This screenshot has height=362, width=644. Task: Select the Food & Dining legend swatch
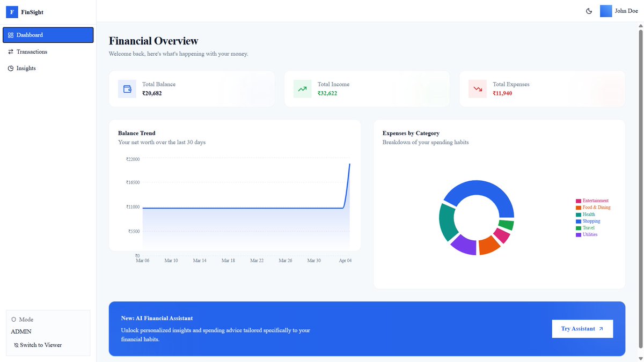(579, 208)
